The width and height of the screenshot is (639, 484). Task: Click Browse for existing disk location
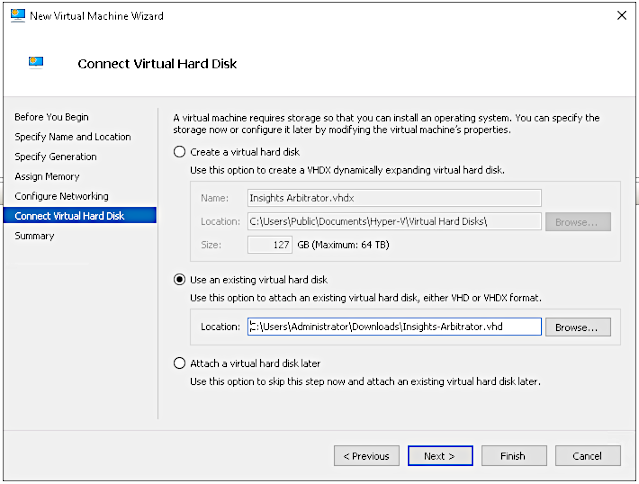coord(579,327)
